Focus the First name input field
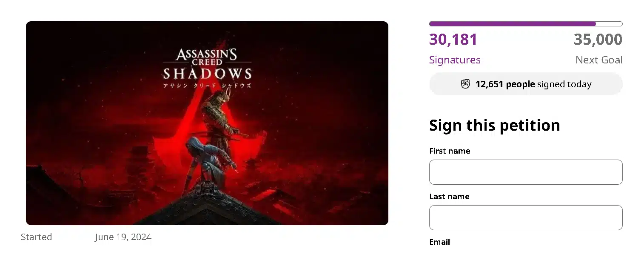This screenshot has width=644, height=266. tap(526, 172)
